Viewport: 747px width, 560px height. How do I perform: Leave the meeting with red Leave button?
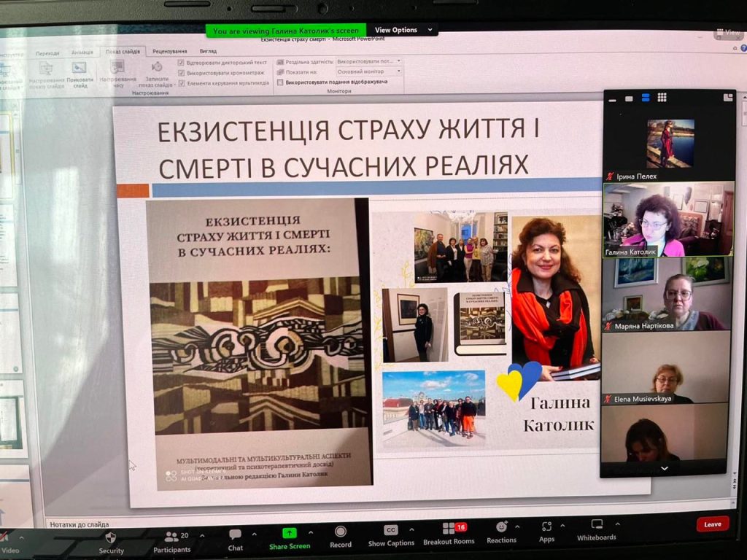click(713, 524)
